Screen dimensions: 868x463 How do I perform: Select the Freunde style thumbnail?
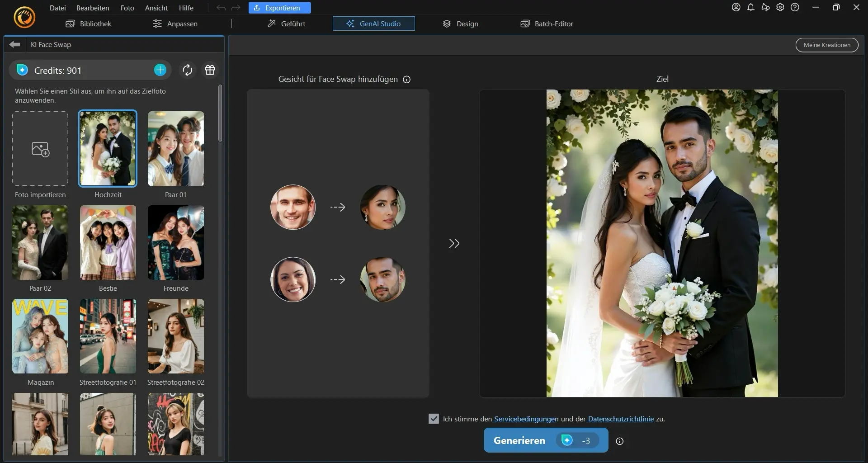[176, 242]
